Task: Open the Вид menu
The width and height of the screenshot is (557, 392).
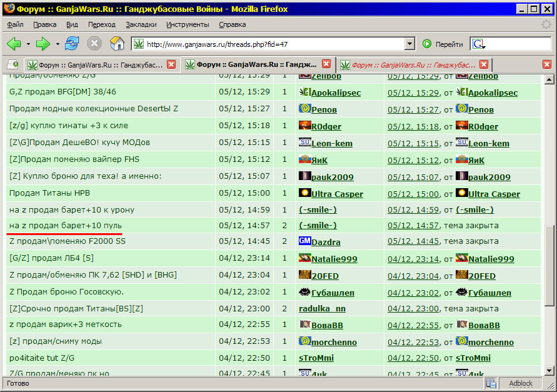Action: (x=72, y=24)
